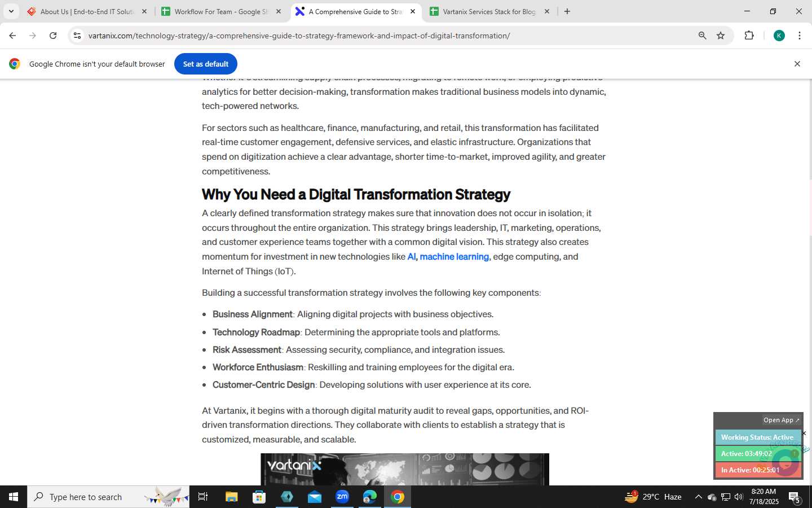Close the Comprehensive Guide tab
This screenshot has height=508, width=812.
(413, 11)
